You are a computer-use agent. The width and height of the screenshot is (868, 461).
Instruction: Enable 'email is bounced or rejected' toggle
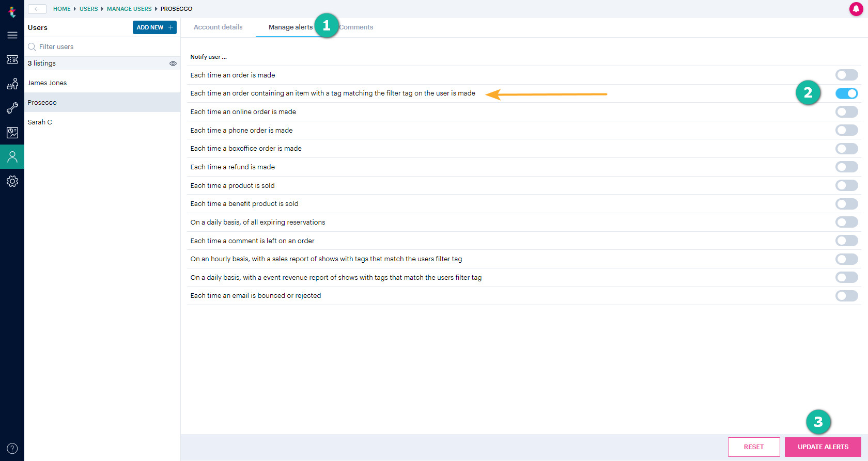pos(846,296)
